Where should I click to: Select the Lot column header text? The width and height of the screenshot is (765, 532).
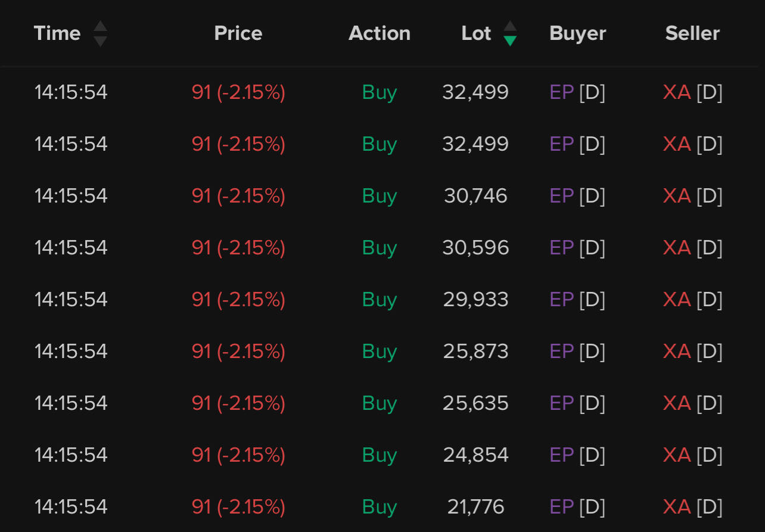[476, 33]
